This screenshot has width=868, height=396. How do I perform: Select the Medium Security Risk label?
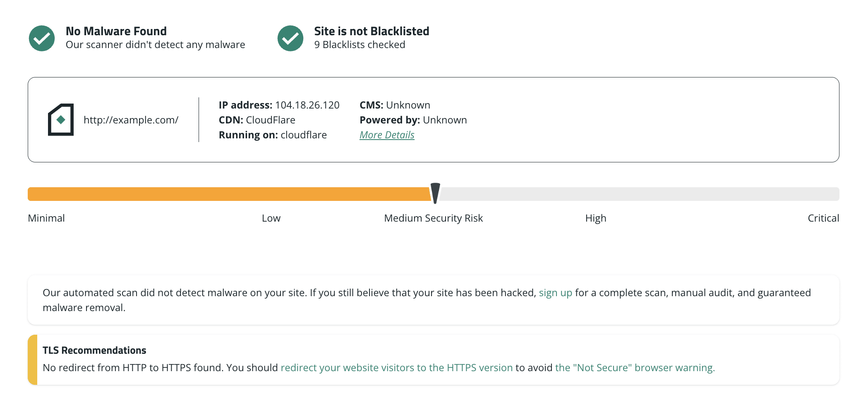[433, 218]
